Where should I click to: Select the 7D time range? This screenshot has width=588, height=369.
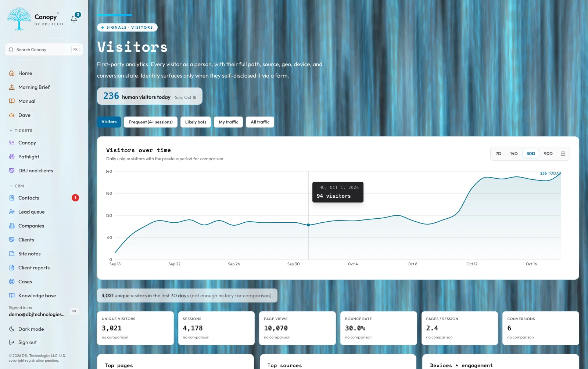point(498,154)
